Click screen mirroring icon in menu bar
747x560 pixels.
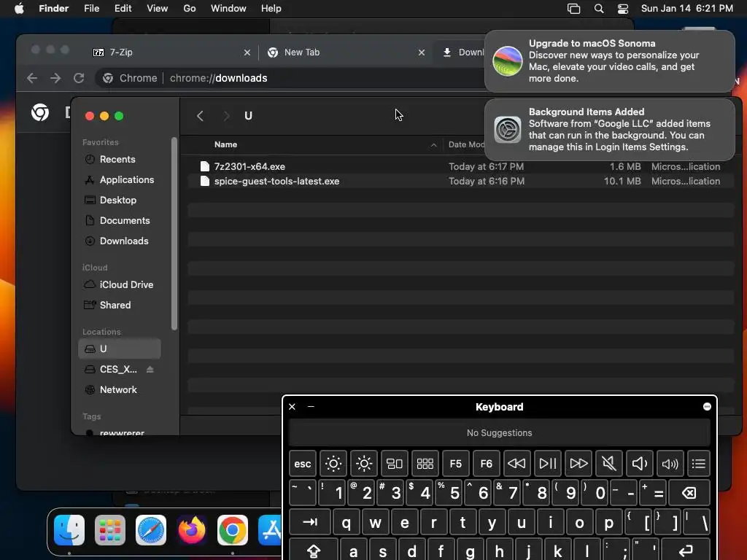[573, 9]
